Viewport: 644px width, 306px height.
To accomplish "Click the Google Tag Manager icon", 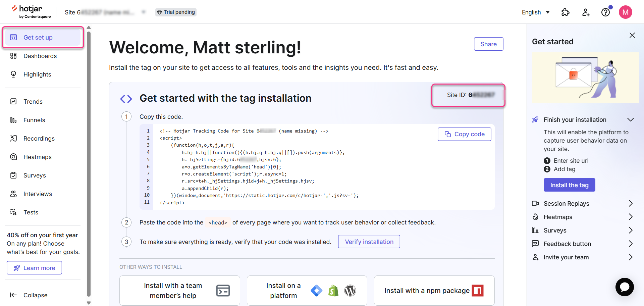I will (x=316, y=291).
